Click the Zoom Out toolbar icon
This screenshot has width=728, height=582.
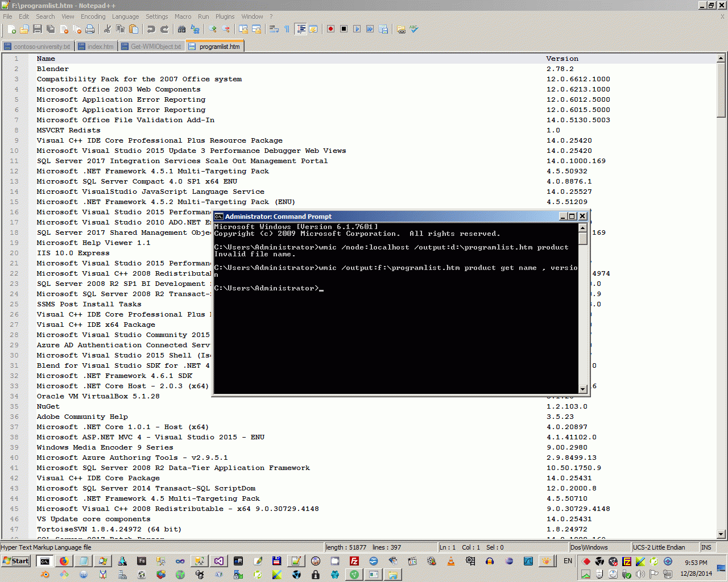point(226,29)
